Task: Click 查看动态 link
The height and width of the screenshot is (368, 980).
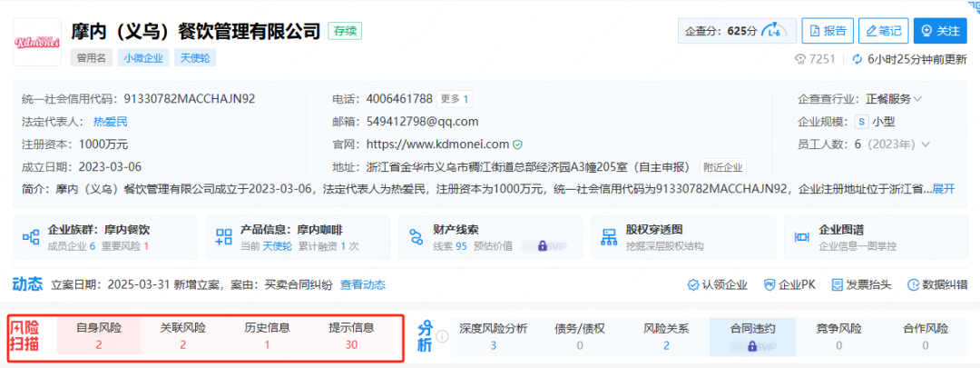Action: pos(362,285)
